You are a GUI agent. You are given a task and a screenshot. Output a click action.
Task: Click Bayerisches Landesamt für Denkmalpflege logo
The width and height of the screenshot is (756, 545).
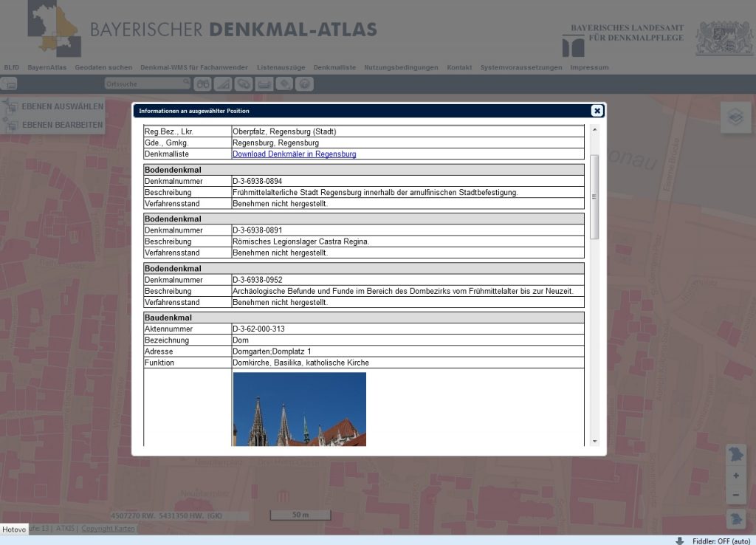[623, 40]
